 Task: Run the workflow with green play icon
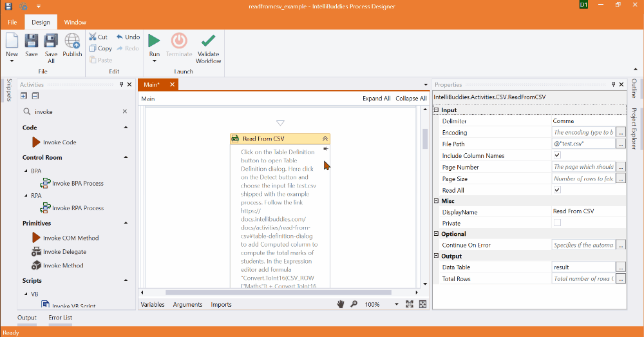pyautogui.click(x=155, y=41)
